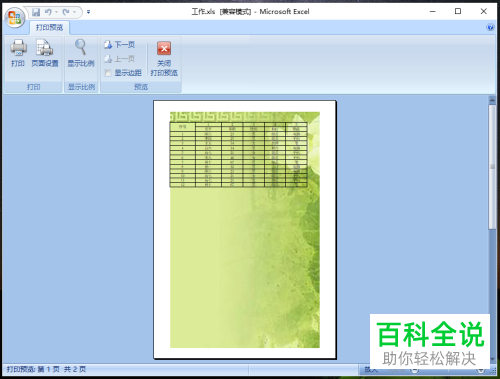Click status text 第 1 页 共 2 页
Image resolution: width=500 pixels, height=379 pixels.
[61, 369]
